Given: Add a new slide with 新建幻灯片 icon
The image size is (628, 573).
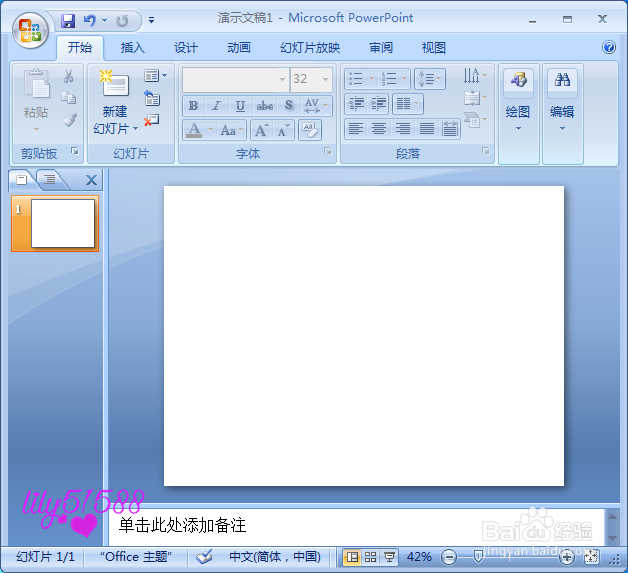Looking at the screenshot, I should point(115,83).
